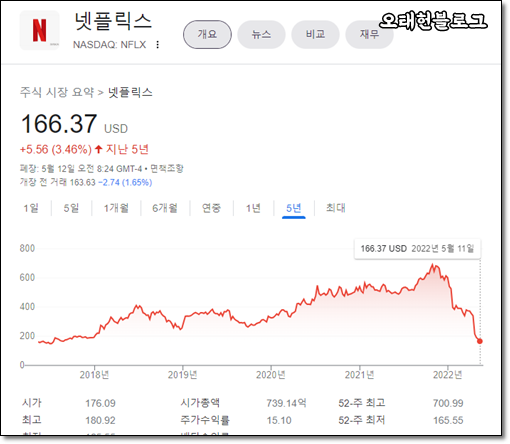This screenshot has width=510, height=444.
Task: Click the 2019년 x-axis label
Action: 183,375
